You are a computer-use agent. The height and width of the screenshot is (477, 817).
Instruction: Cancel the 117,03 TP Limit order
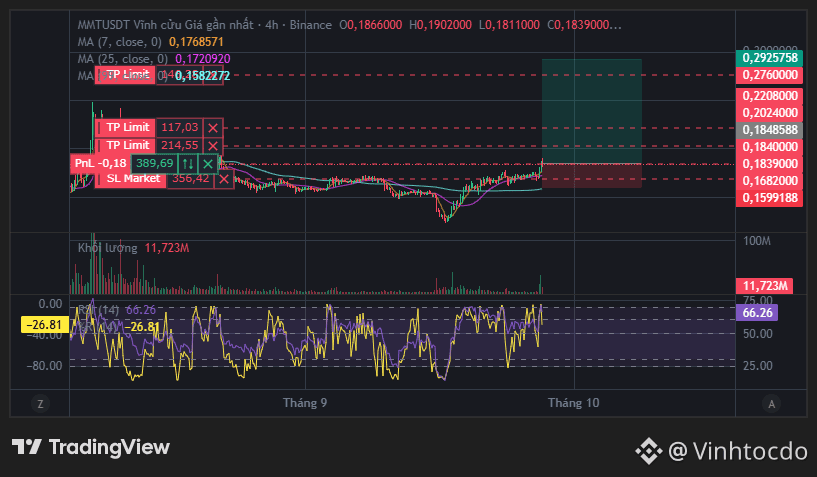213,128
